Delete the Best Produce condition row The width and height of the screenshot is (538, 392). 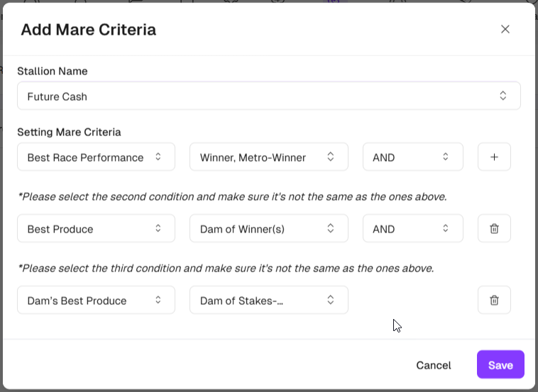tap(494, 229)
